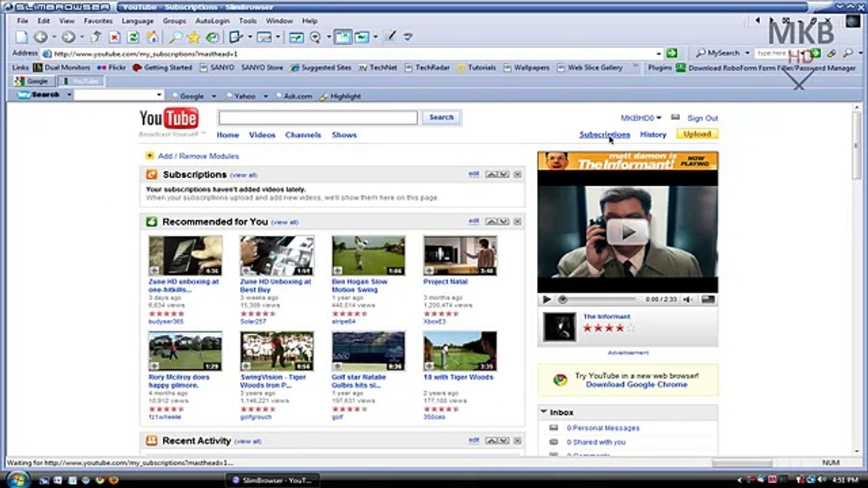The width and height of the screenshot is (868, 488).
Task: Open the Add / Remove Modules link
Action: coord(198,156)
